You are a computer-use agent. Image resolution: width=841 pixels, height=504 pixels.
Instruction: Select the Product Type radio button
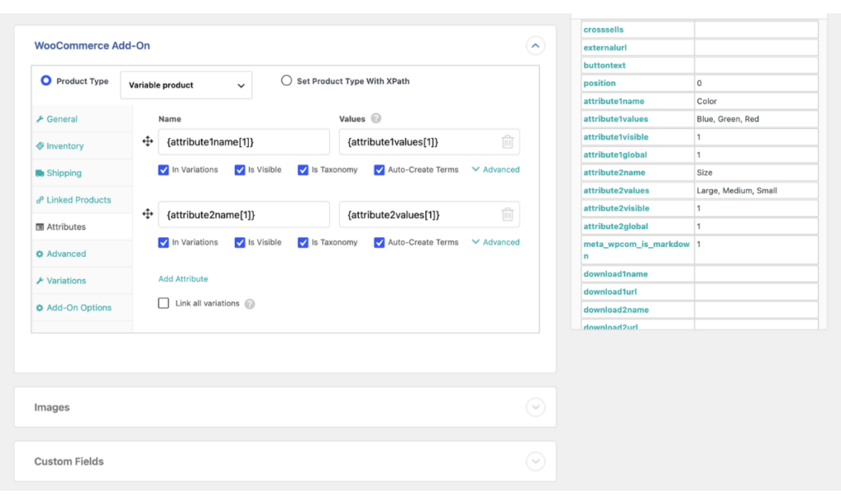click(x=46, y=80)
